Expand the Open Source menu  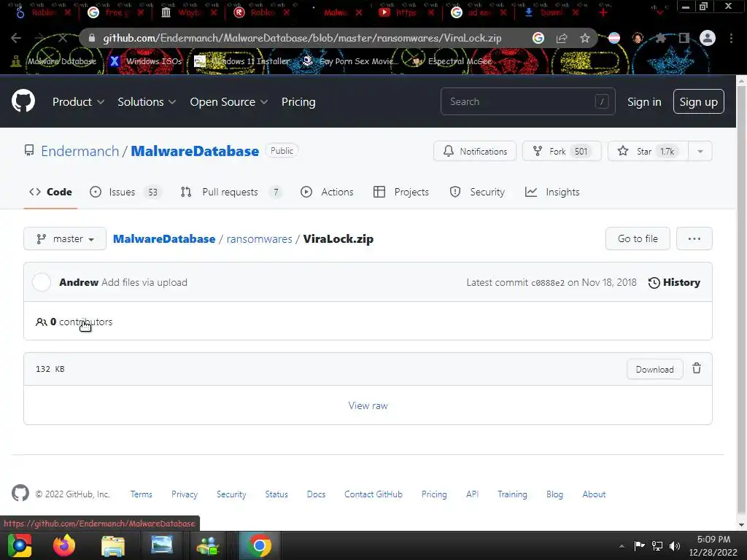[228, 102]
